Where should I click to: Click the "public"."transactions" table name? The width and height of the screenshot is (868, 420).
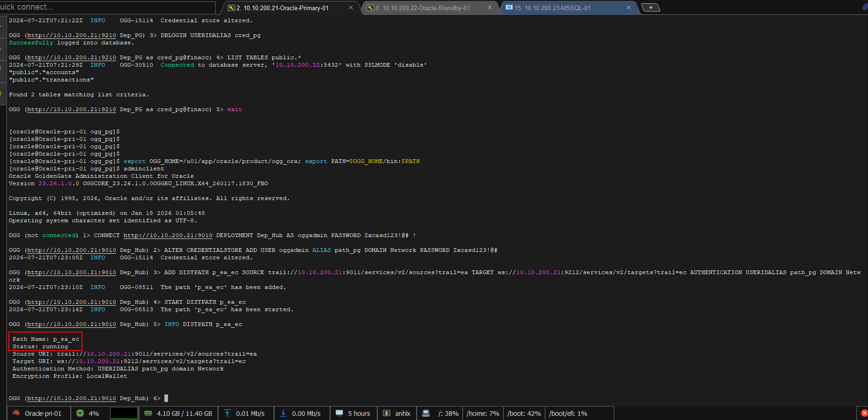[x=51, y=80]
